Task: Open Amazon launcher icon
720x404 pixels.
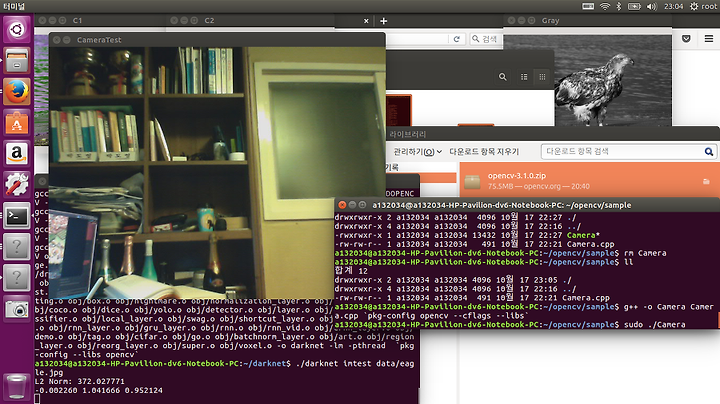Action: tap(17, 153)
